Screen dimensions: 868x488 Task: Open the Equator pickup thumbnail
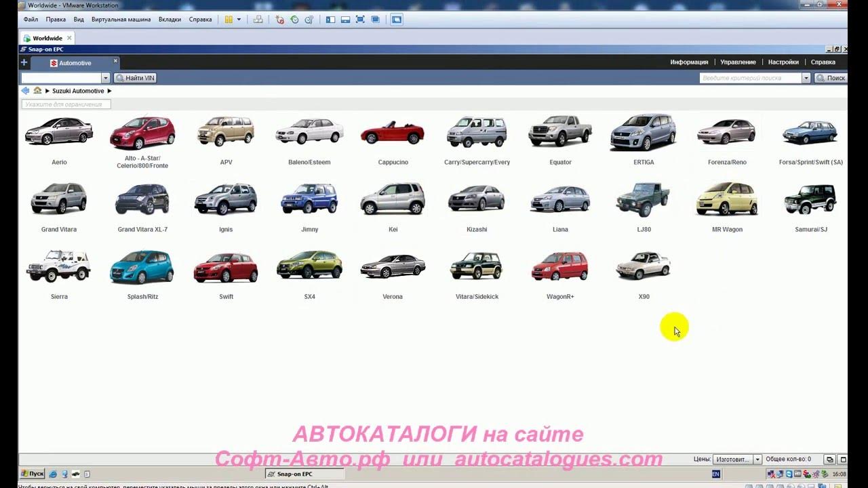click(x=560, y=131)
